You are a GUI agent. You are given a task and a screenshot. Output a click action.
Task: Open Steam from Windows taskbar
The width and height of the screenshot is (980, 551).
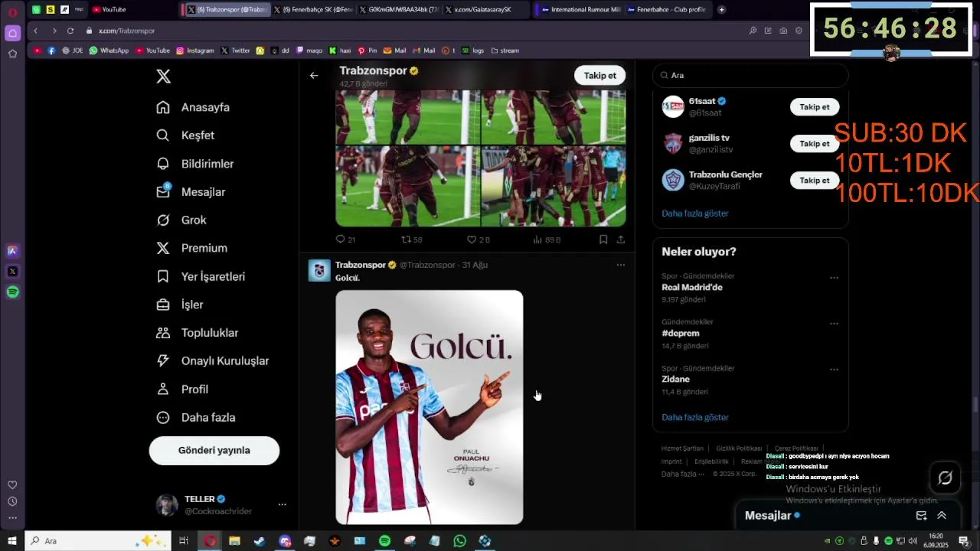pos(260,541)
